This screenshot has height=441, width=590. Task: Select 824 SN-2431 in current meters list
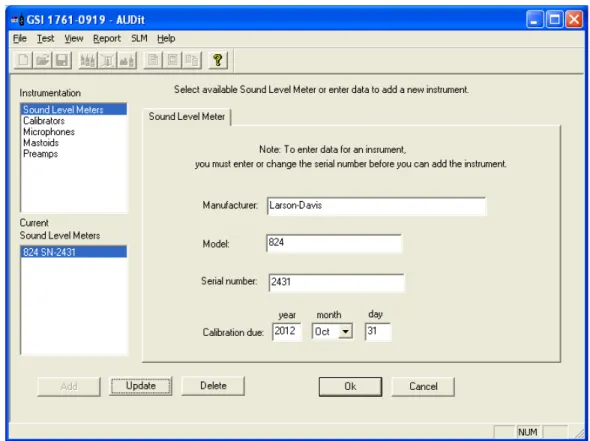tap(74, 252)
